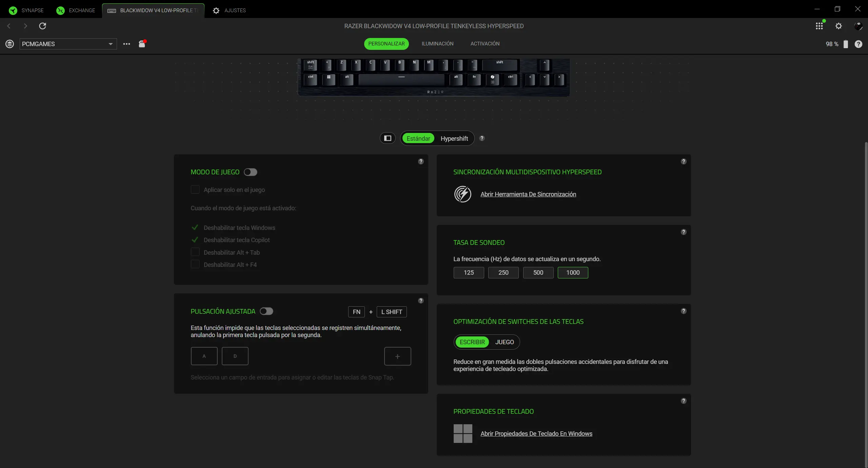Open help for Optimización de Switches panel
This screenshot has width=868, height=468.
pos(684,311)
